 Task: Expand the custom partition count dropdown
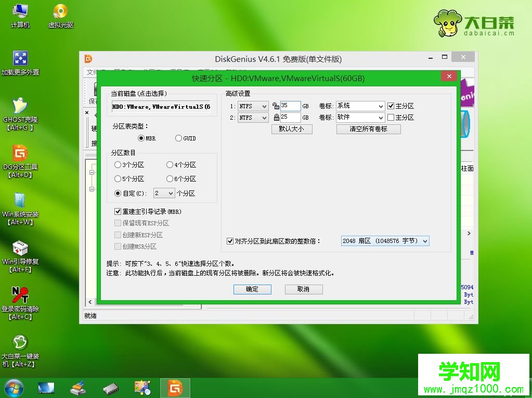click(164, 193)
